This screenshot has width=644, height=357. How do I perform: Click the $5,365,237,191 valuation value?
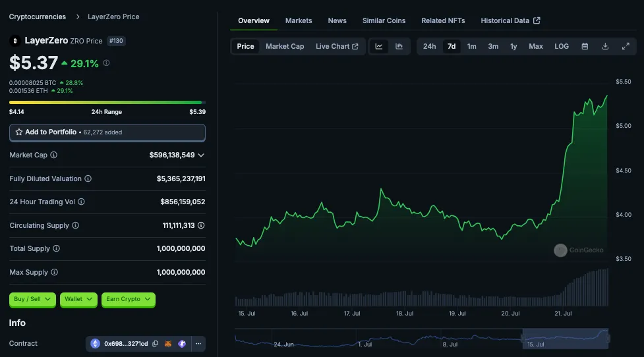pos(181,178)
